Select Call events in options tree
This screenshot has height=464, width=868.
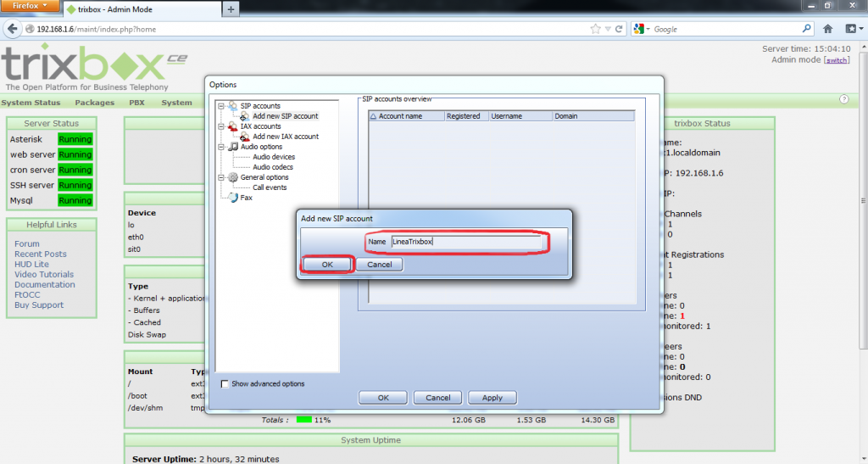[x=270, y=187]
